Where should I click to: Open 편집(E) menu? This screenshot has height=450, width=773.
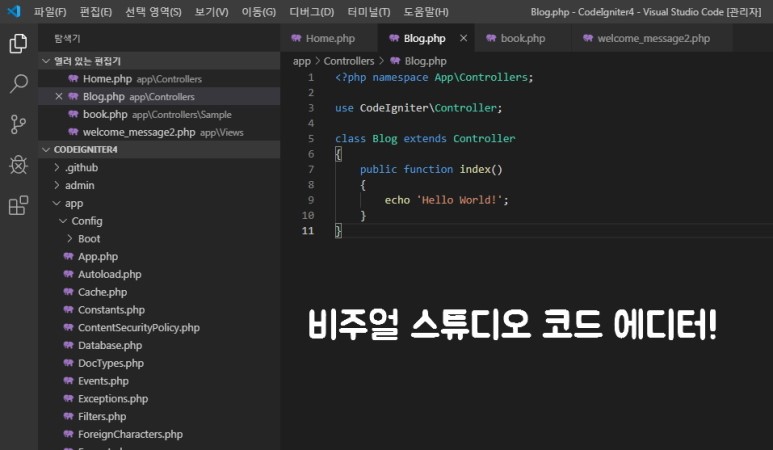coord(96,12)
